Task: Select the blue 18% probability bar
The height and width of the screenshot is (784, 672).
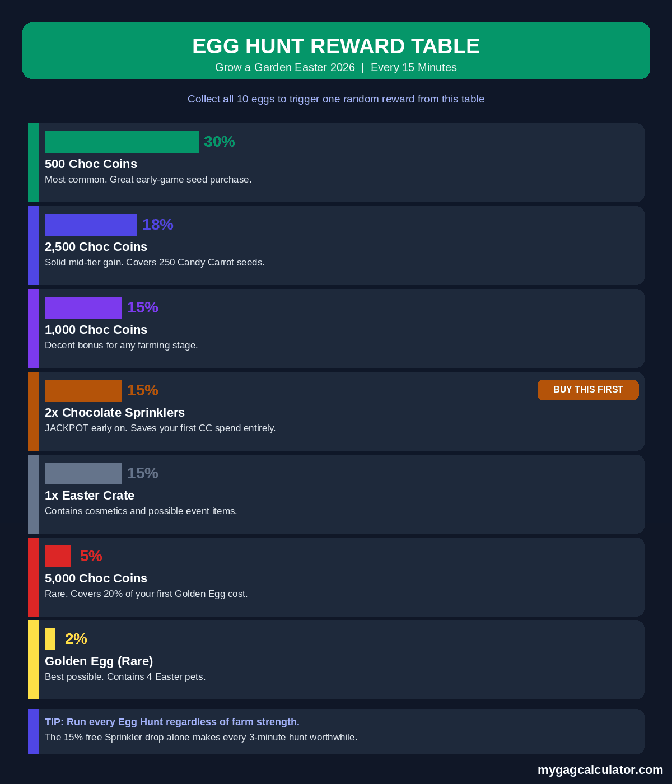Action: [x=91, y=225]
